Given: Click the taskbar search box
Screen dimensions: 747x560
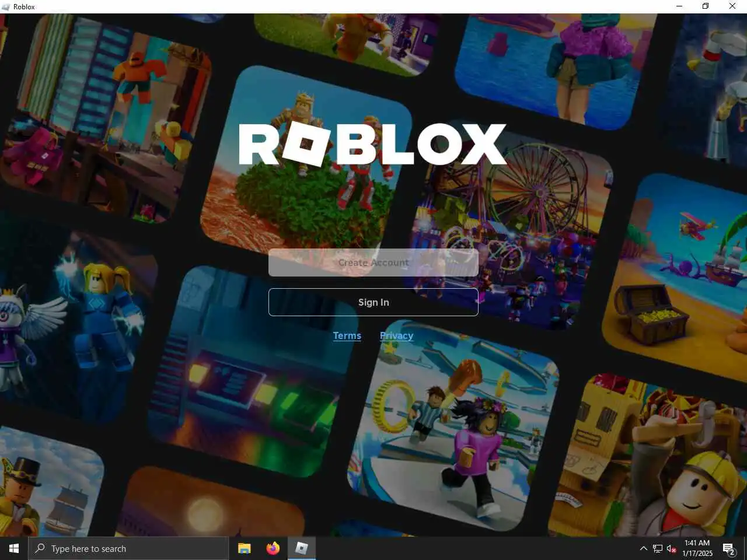Looking at the screenshot, I should pos(128,548).
